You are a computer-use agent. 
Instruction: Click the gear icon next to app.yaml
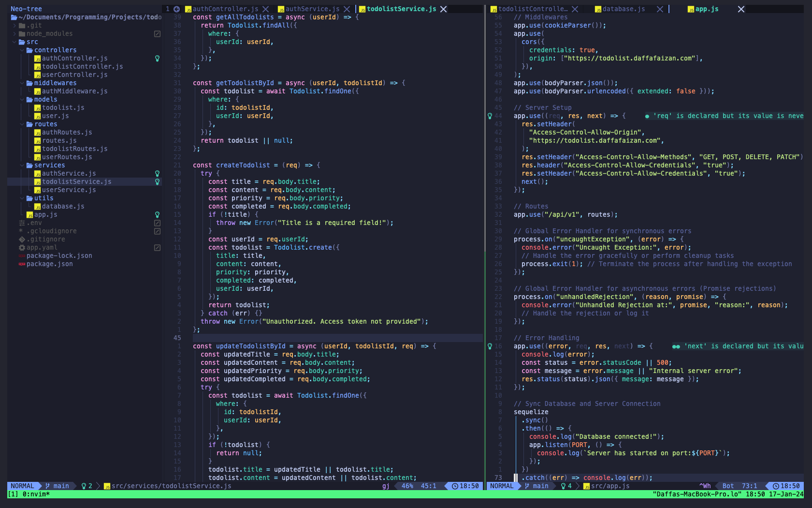(x=21, y=247)
